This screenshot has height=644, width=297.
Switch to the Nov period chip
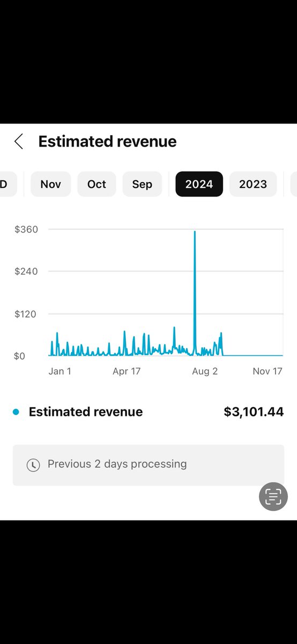point(50,184)
